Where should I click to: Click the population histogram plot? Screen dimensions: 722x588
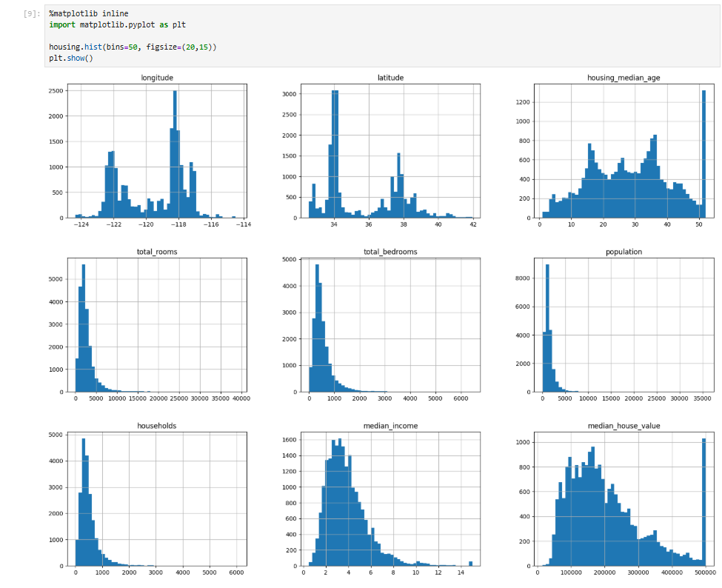tap(624, 325)
